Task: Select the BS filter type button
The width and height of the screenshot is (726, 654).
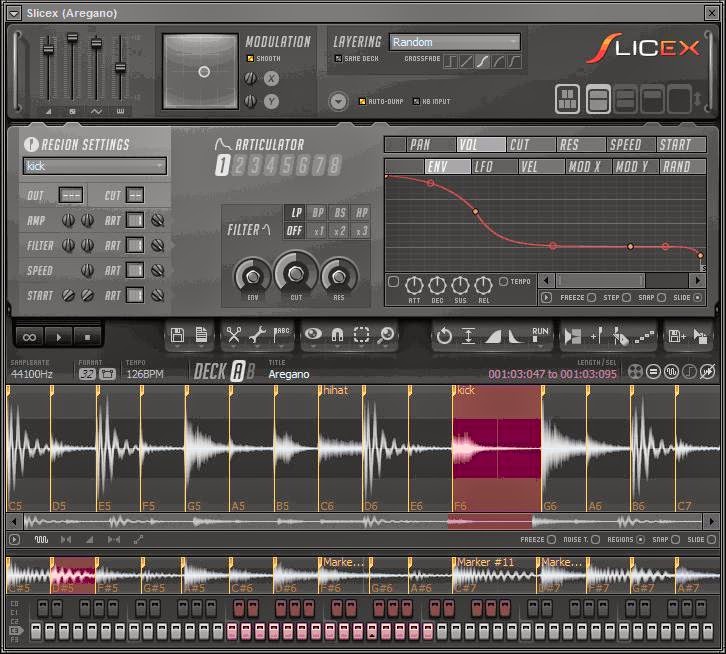Action: tap(339, 213)
